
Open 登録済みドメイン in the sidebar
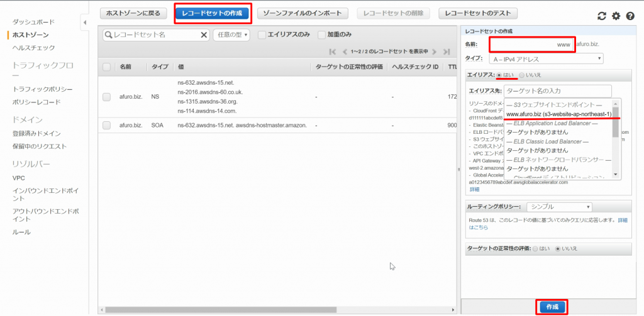[x=36, y=133]
